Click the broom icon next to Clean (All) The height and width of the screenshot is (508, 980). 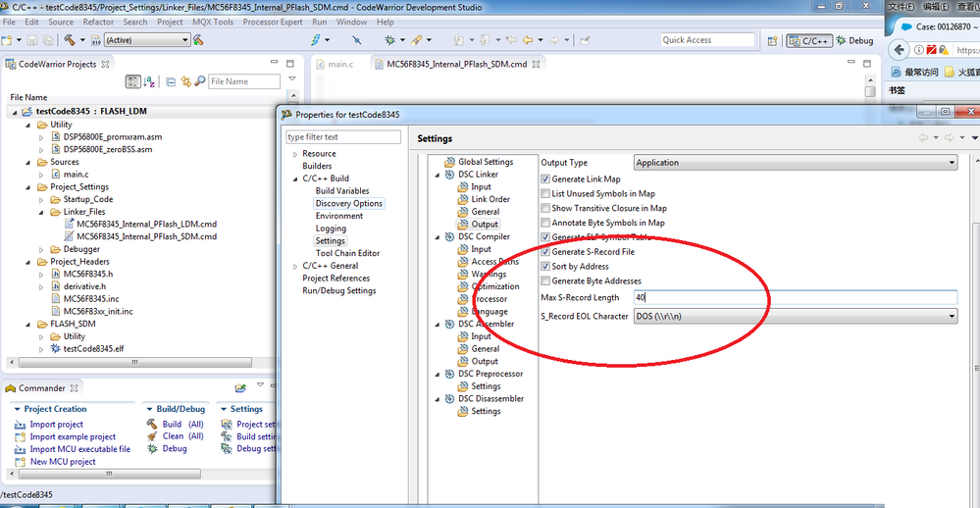(152, 436)
